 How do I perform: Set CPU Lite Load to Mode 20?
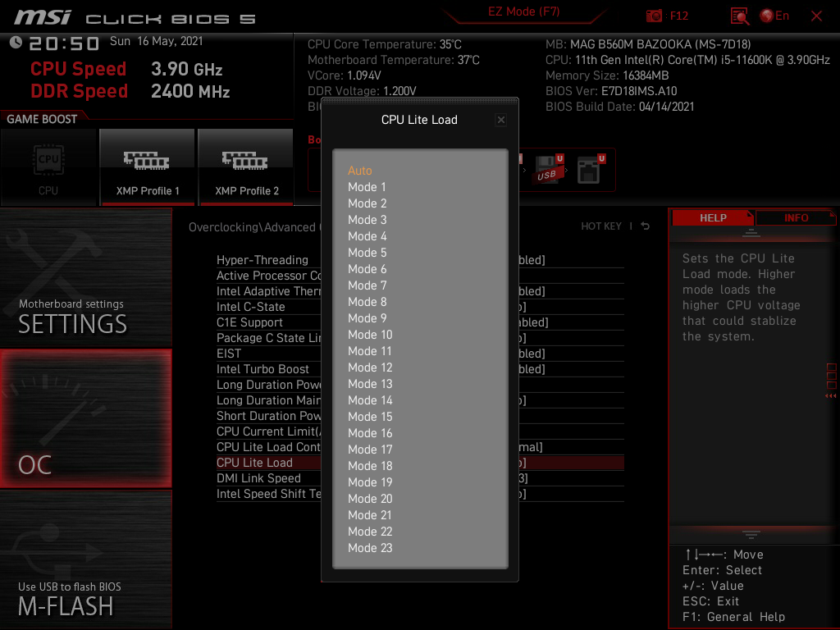click(x=370, y=499)
